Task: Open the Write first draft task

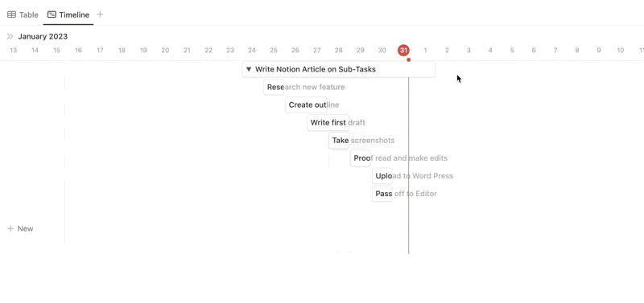Action: [x=328, y=123]
